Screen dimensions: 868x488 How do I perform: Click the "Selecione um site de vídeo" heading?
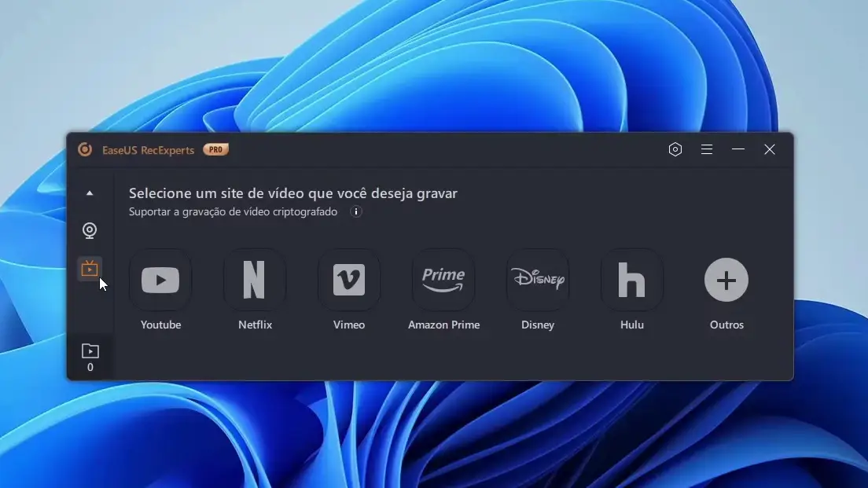[292, 193]
